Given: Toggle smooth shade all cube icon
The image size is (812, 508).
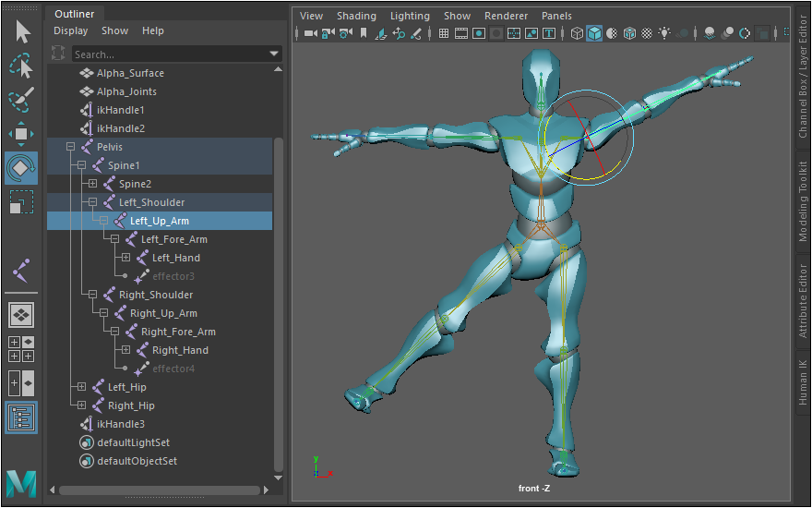Looking at the screenshot, I should 595,34.
